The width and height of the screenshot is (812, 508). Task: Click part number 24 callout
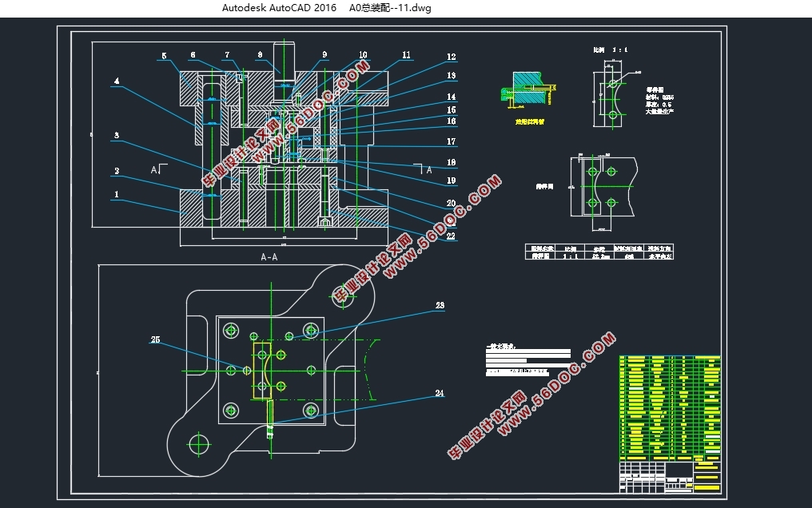click(440, 393)
